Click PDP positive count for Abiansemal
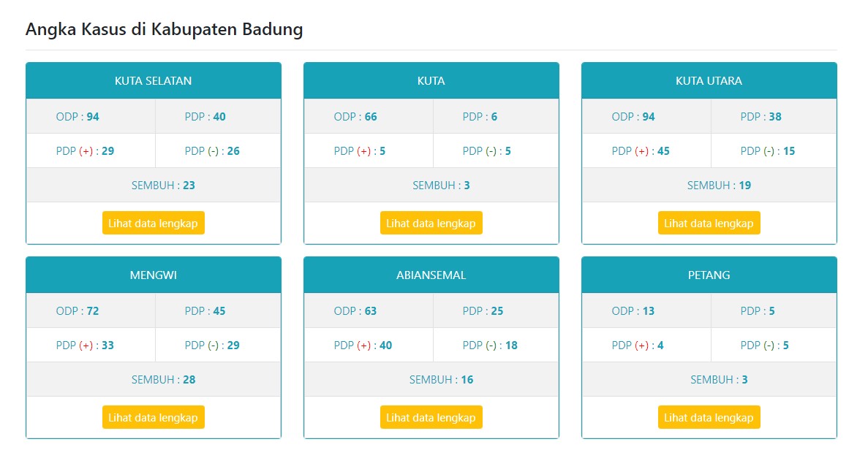 click(385, 346)
